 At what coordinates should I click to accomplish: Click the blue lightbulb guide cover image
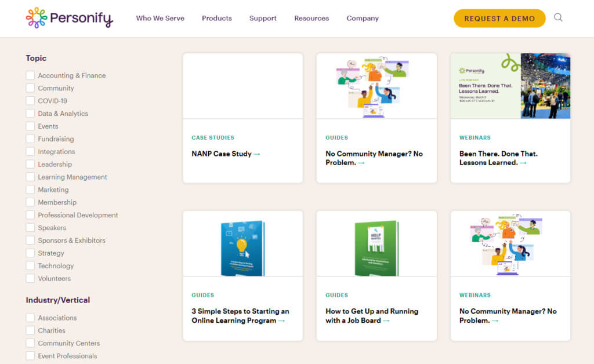point(243,248)
